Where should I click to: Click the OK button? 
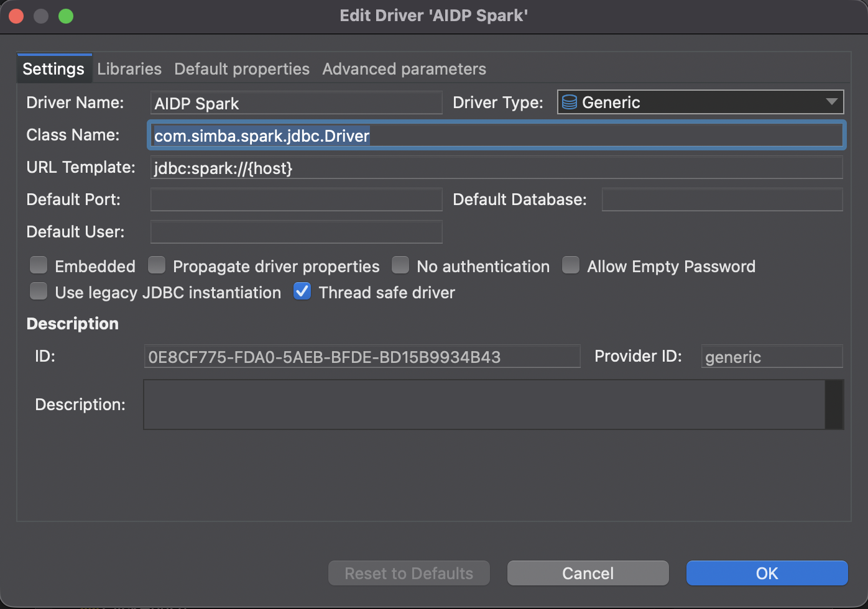[x=767, y=573]
